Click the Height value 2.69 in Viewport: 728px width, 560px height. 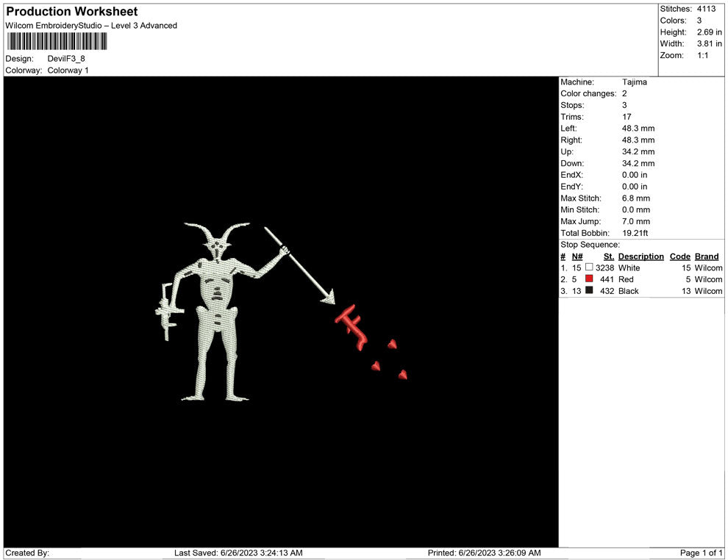pos(709,32)
